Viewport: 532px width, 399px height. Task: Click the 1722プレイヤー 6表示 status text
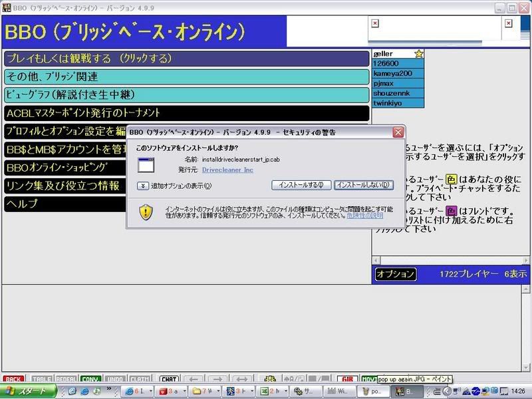(483, 274)
